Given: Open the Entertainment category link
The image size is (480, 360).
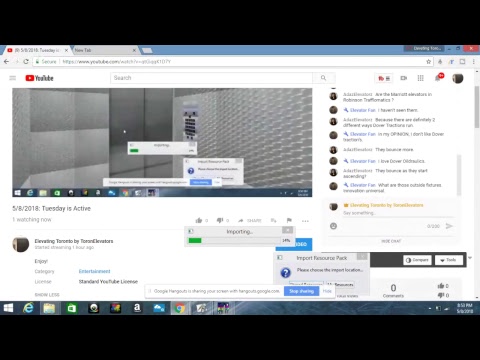Looking at the screenshot, I should click(x=94, y=271).
